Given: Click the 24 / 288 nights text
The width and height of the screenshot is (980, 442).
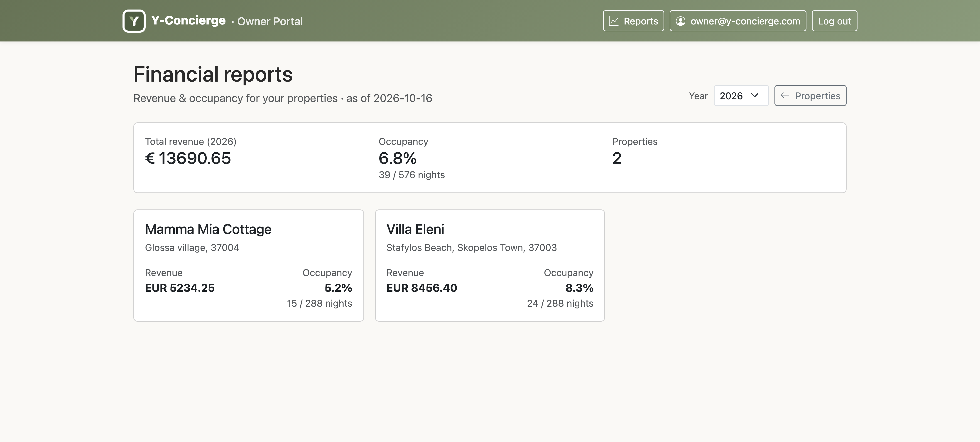Looking at the screenshot, I should (560, 303).
